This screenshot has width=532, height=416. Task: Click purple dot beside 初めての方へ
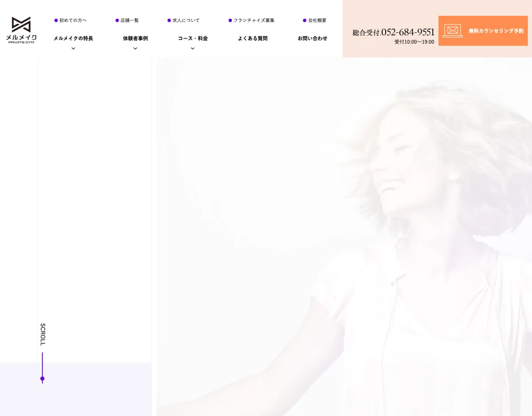point(56,20)
